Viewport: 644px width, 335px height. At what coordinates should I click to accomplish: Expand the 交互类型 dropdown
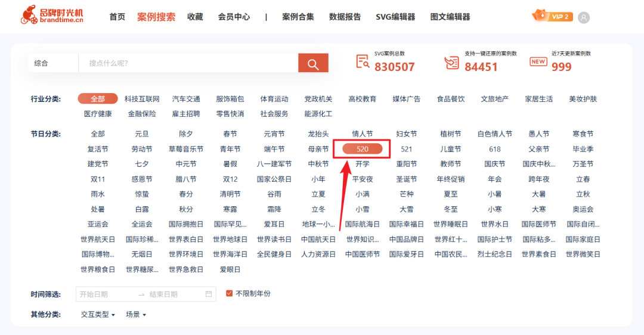click(98, 315)
